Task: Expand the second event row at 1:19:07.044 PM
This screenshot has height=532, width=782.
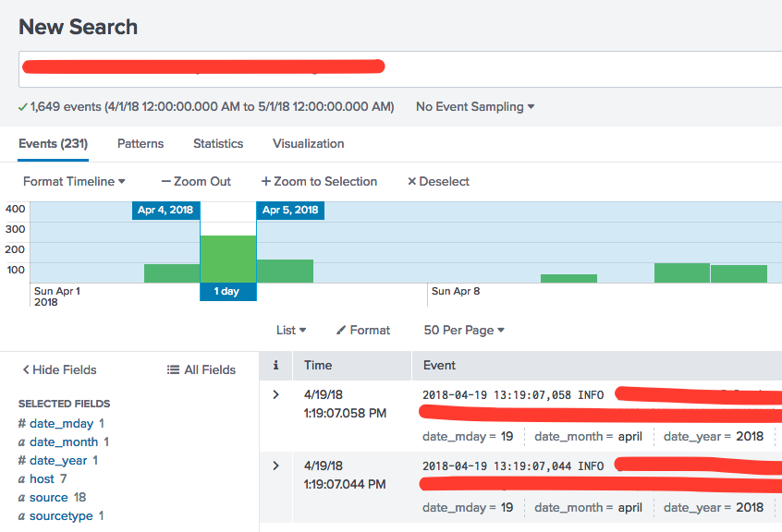Action: pos(275,465)
